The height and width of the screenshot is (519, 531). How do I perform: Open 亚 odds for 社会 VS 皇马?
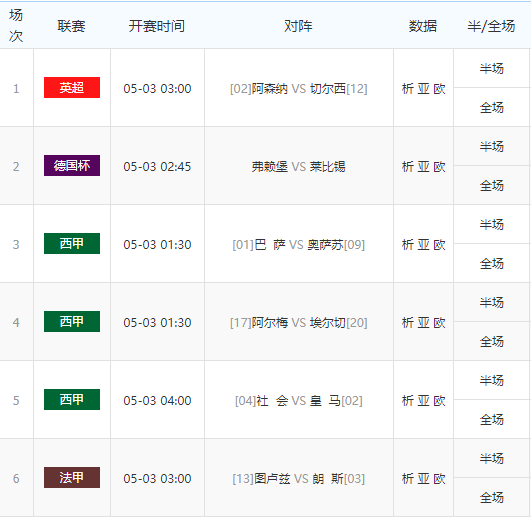click(423, 401)
